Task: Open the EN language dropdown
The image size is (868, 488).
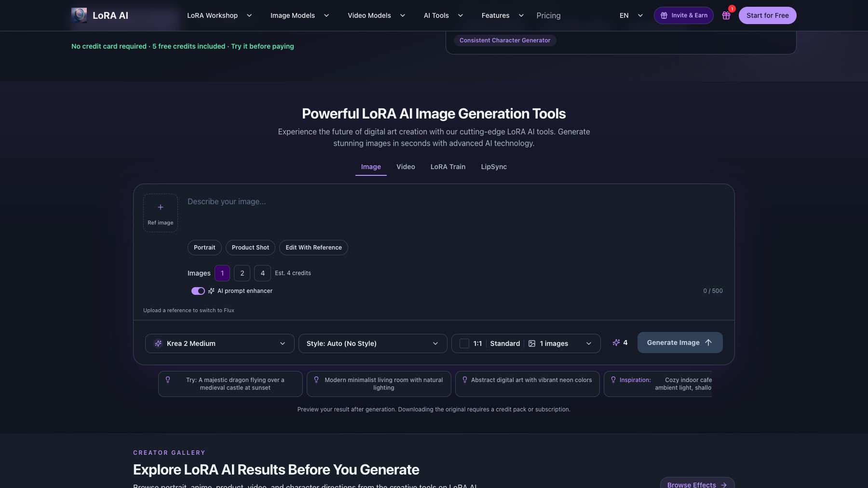Action: coord(631,15)
